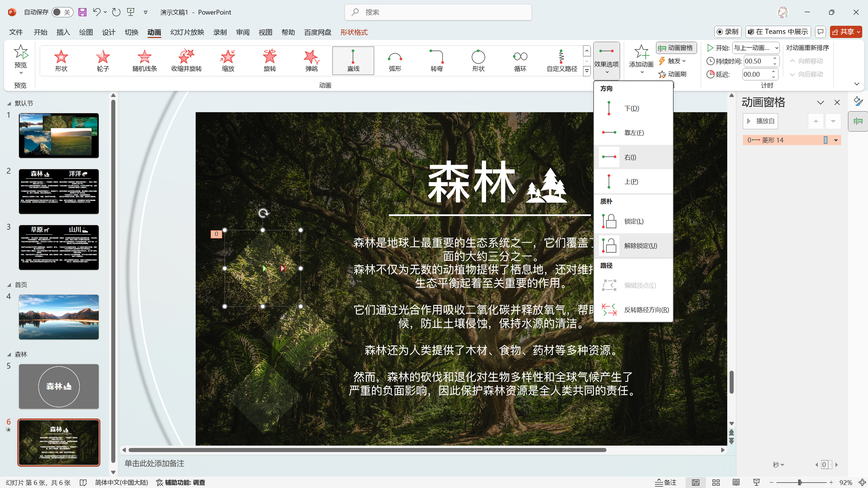Switch to slide sorter view
Viewport: 868px width, 488px height.
tap(716, 482)
